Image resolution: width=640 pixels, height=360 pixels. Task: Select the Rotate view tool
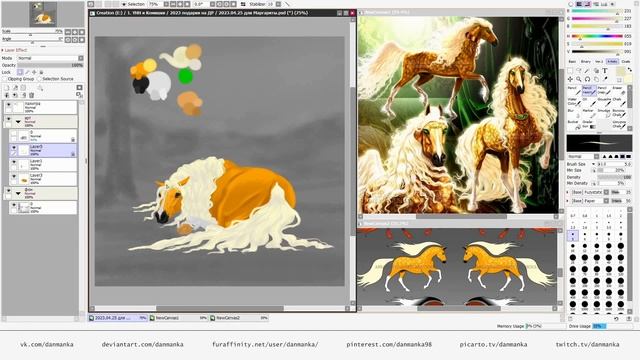point(587,79)
